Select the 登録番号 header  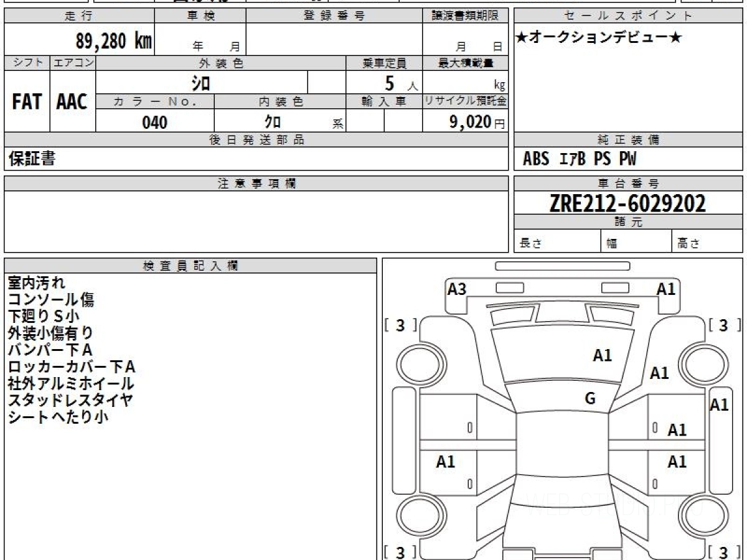pos(334,16)
